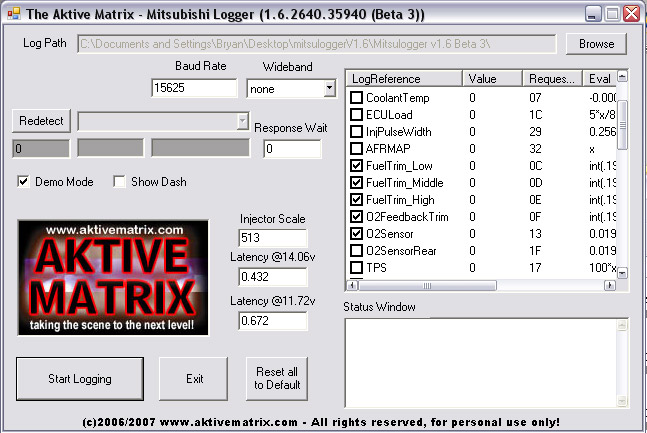Screen dimensions: 647x433
Task: Click the Baud Rate field showing 15625
Action: [x=194, y=88]
